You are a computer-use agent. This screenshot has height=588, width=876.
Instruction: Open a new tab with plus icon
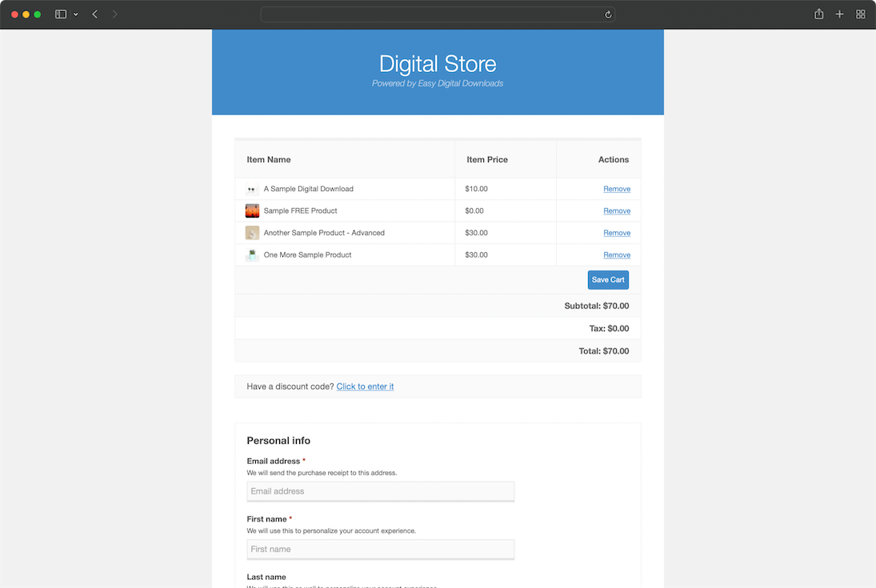tap(839, 14)
